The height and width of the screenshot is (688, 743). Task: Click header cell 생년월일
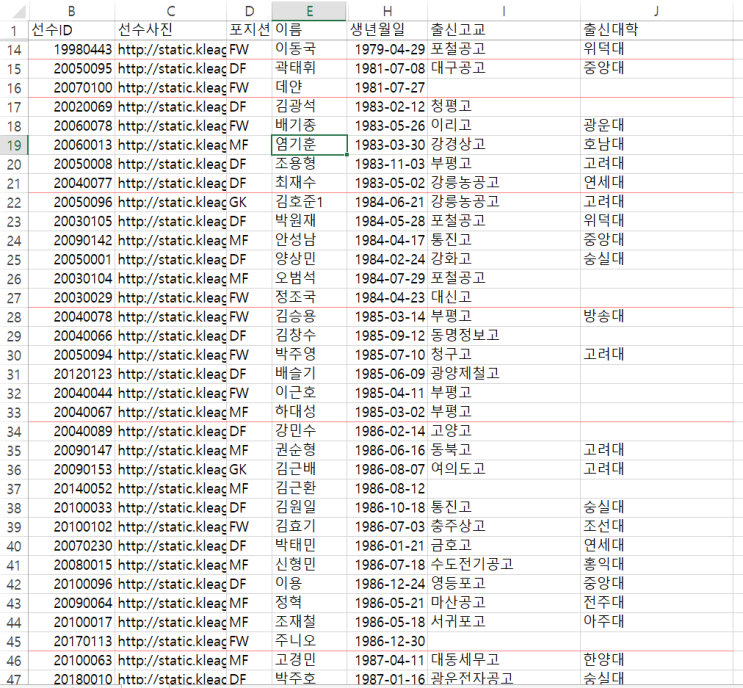point(387,30)
